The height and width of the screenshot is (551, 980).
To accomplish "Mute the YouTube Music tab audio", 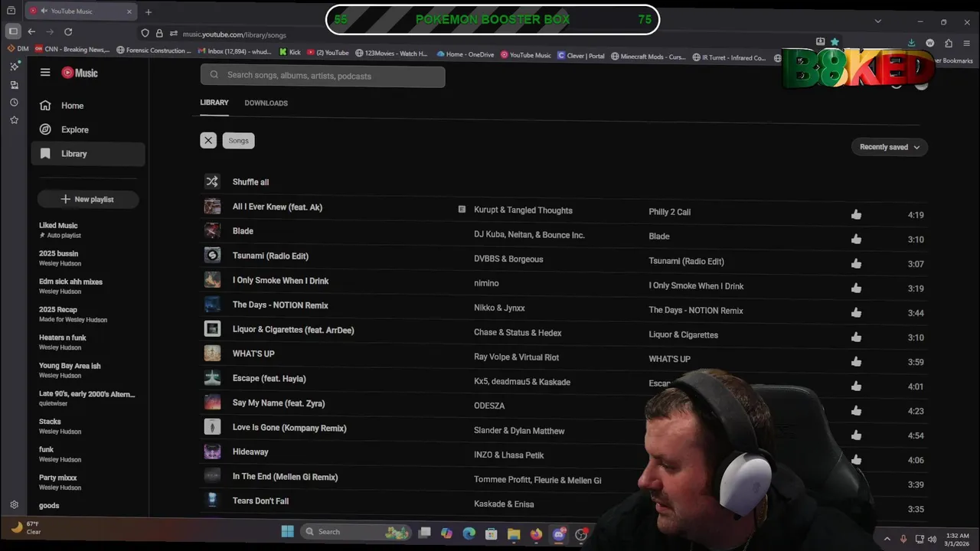I will point(44,11).
